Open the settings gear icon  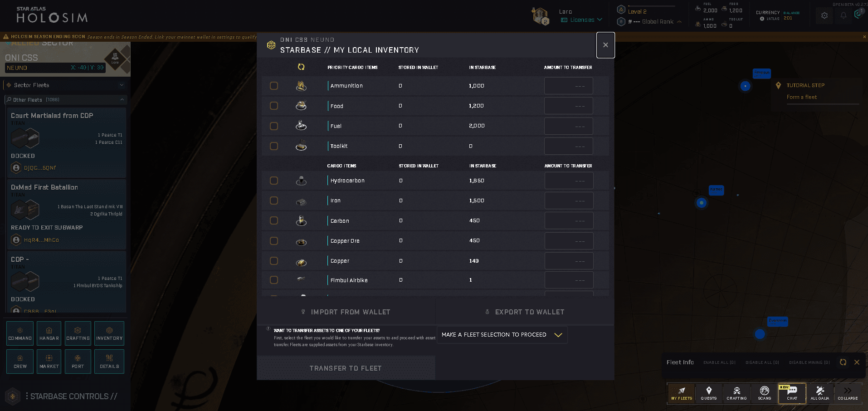[x=824, y=15]
